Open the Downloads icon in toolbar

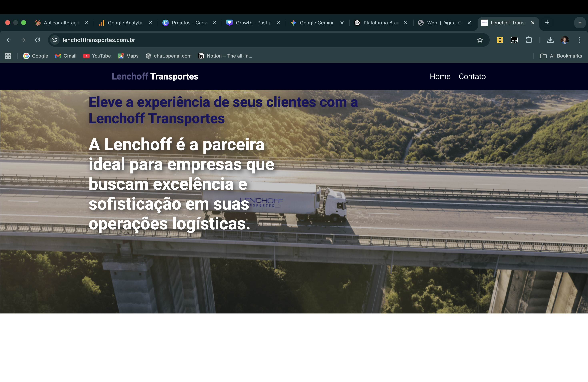(550, 40)
